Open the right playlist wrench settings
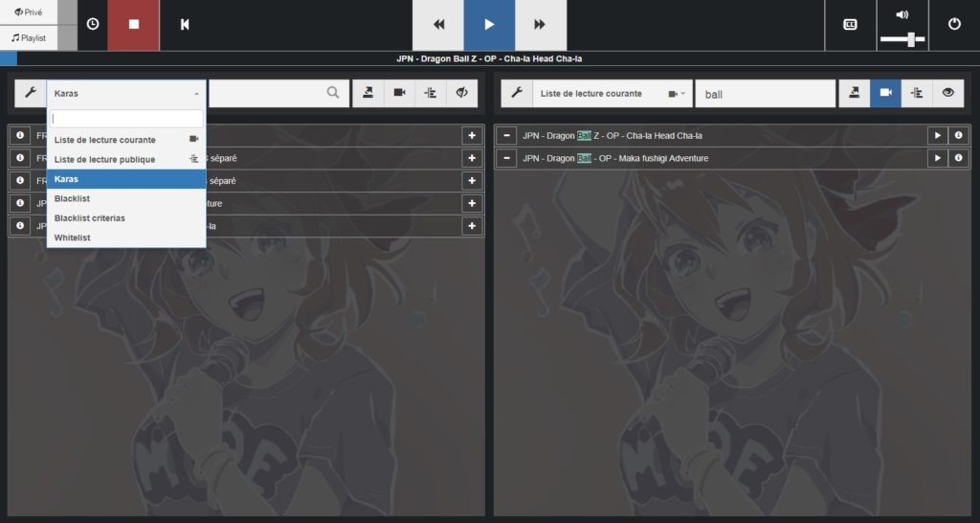980x523 pixels. (x=517, y=93)
